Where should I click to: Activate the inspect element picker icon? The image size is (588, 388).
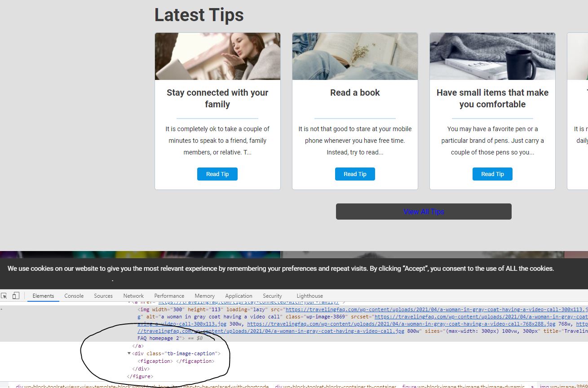click(4, 296)
